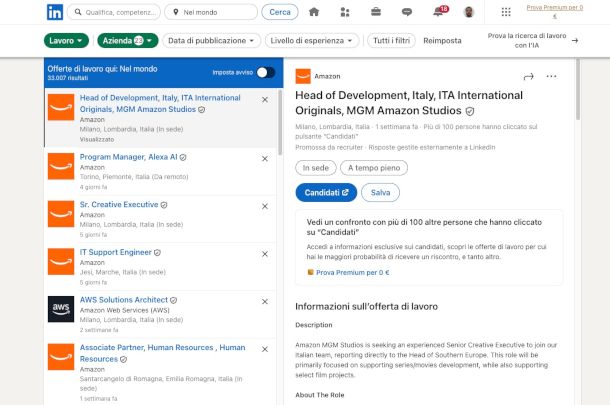Dismiss Associate Partner, Human Resources job

265,349
